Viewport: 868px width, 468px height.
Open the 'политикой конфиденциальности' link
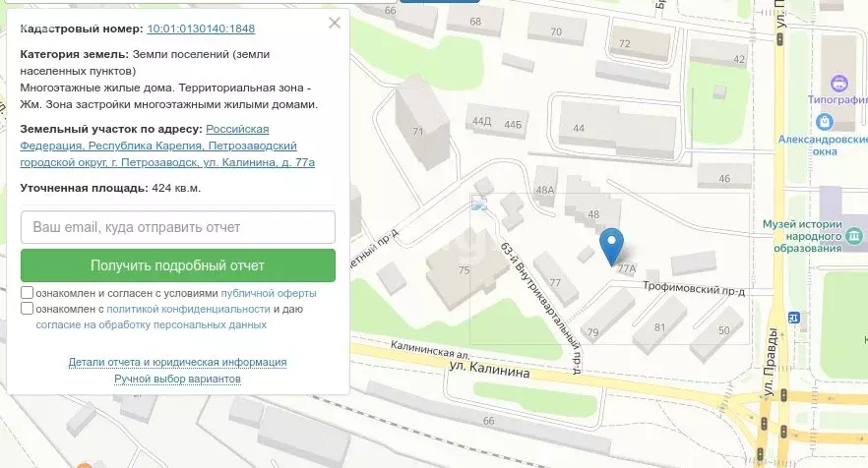click(x=188, y=310)
